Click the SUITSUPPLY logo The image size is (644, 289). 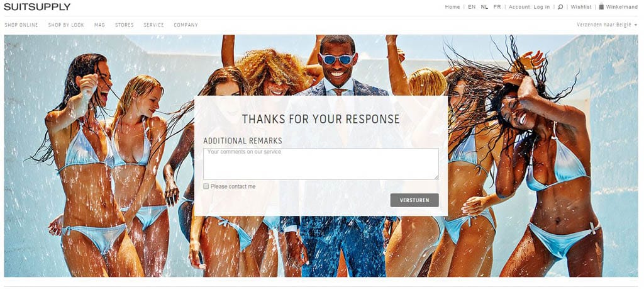pyautogui.click(x=37, y=6)
